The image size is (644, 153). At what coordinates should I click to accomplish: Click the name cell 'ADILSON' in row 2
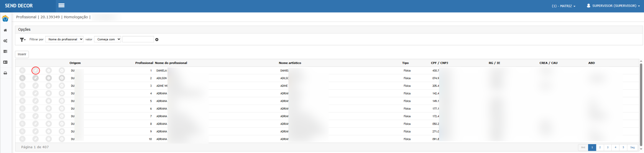pyautogui.click(x=161, y=78)
